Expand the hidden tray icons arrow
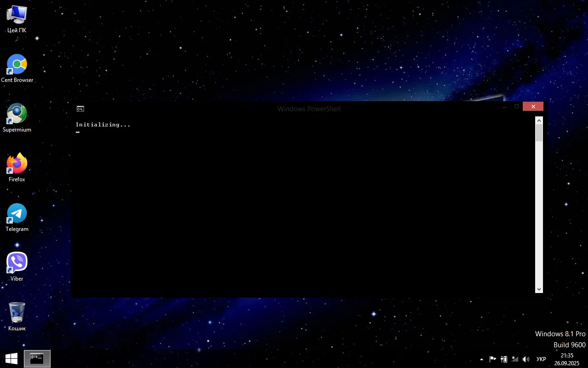This screenshot has height=368, width=588. (x=481, y=359)
